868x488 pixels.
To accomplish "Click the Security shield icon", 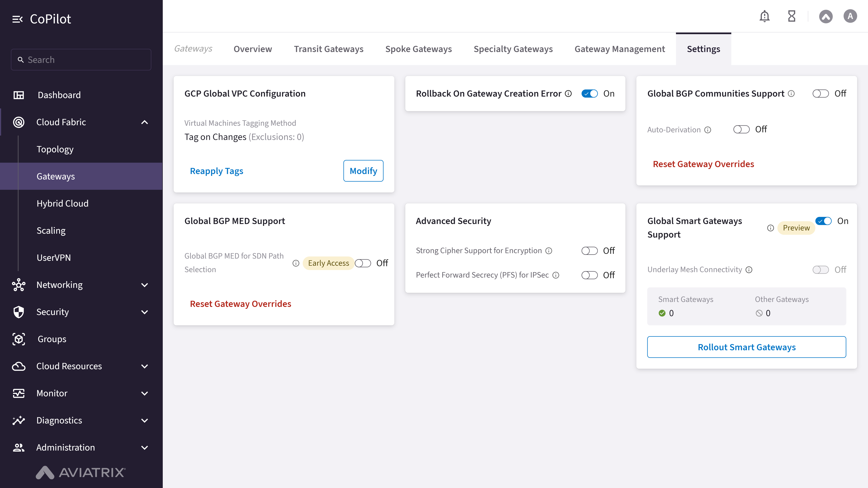I will (18, 312).
